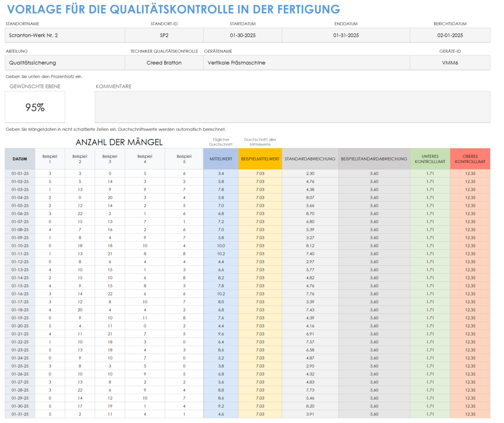Select the green Unteres Kontrolllimit header
The image size is (504, 423).
(x=430, y=159)
